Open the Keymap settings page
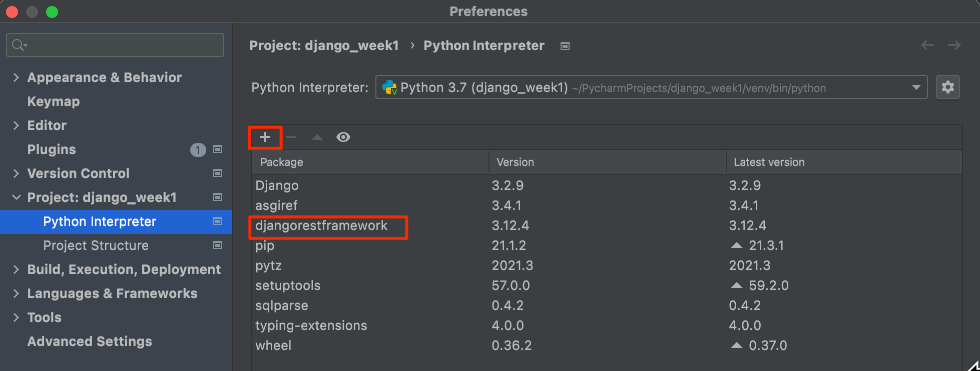 tap(54, 101)
